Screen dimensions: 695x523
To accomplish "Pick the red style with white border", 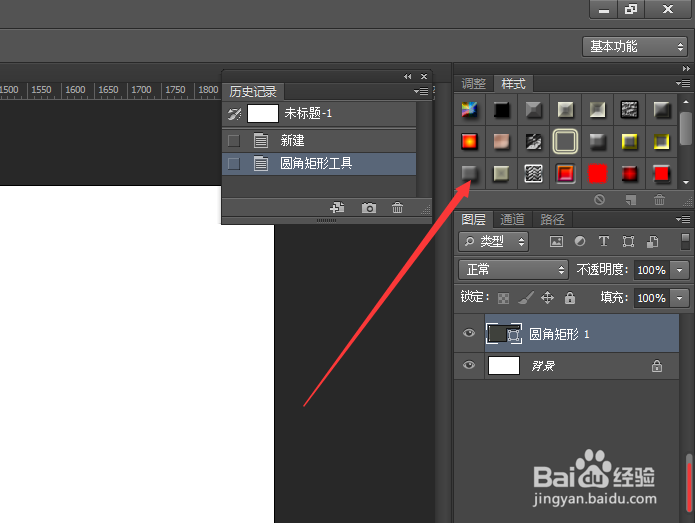I will 661,173.
